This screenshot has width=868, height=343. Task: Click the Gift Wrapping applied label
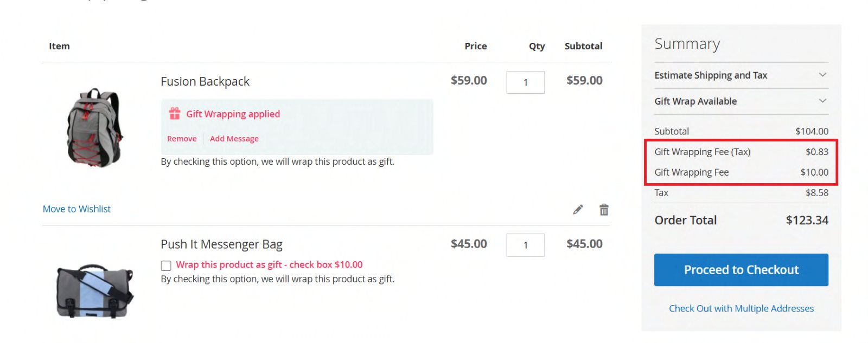[233, 114]
